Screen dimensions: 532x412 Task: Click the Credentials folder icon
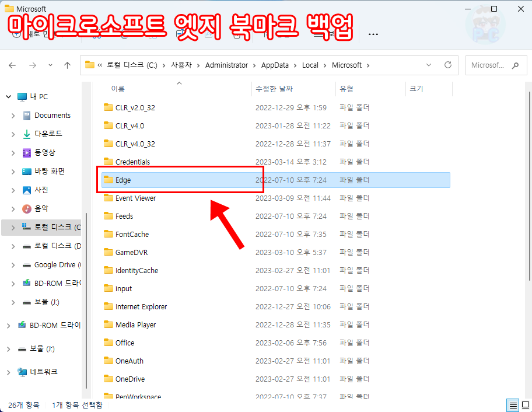(x=108, y=162)
